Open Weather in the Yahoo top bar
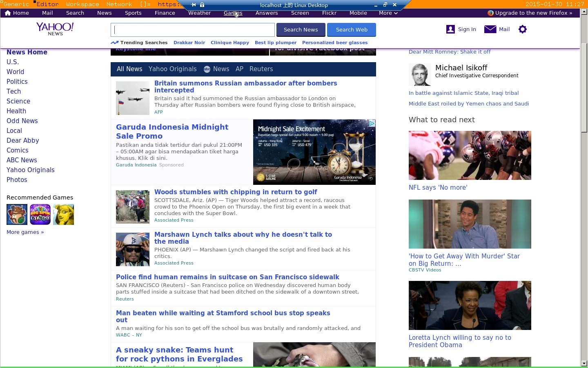The height and width of the screenshot is (368, 588). [200, 13]
